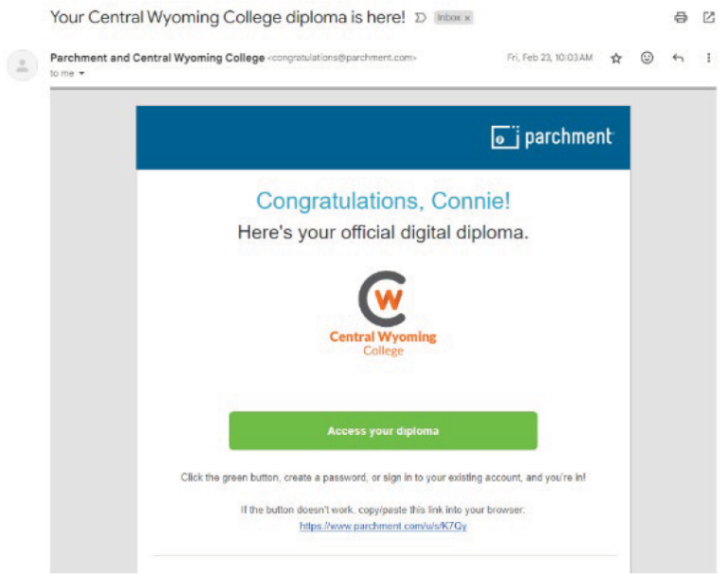Click the email subject line text
The image size is (728, 574).
[x=227, y=18]
